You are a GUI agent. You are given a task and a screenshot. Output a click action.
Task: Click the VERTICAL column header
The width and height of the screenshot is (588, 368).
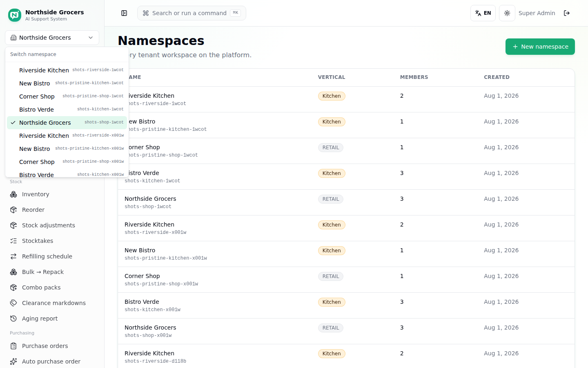coord(332,77)
